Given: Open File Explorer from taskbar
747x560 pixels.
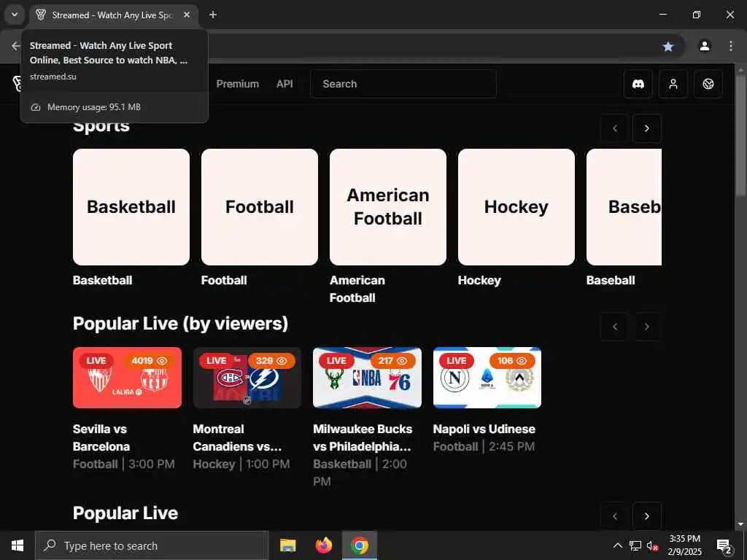Looking at the screenshot, I should (287, 545).
